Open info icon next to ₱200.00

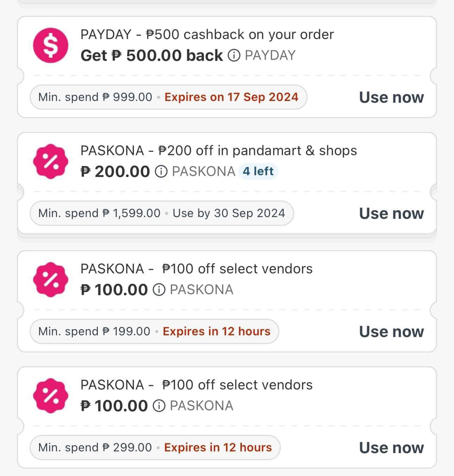coord(161,172)
